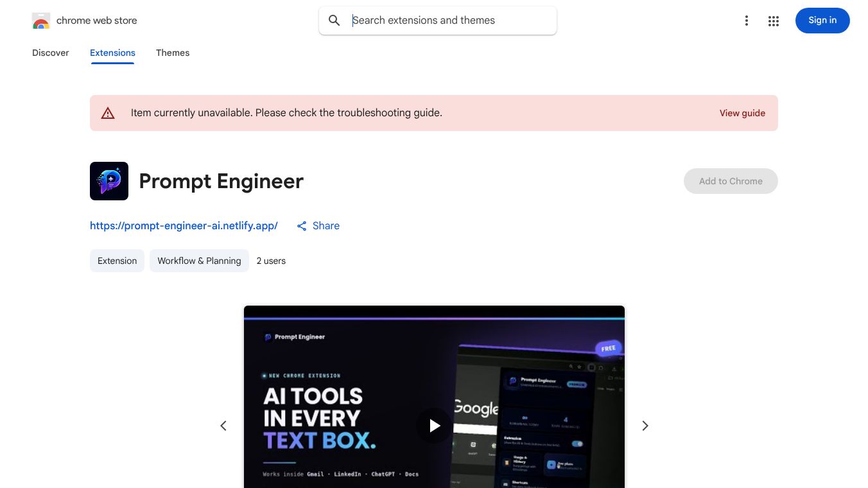Click the 'chrome web store' title text
This screenshot has width=868, height=488.
97,21
